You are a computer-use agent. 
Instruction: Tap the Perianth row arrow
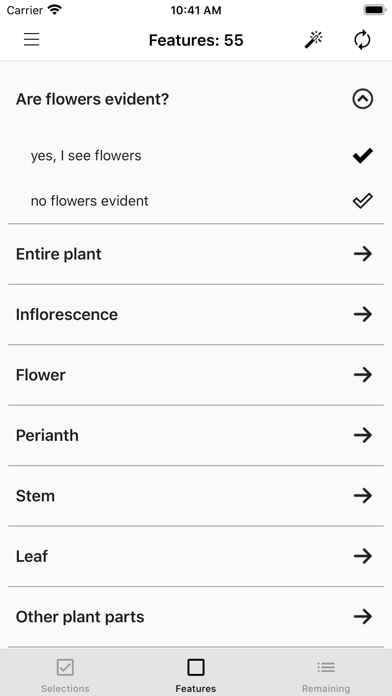(363, 435)
